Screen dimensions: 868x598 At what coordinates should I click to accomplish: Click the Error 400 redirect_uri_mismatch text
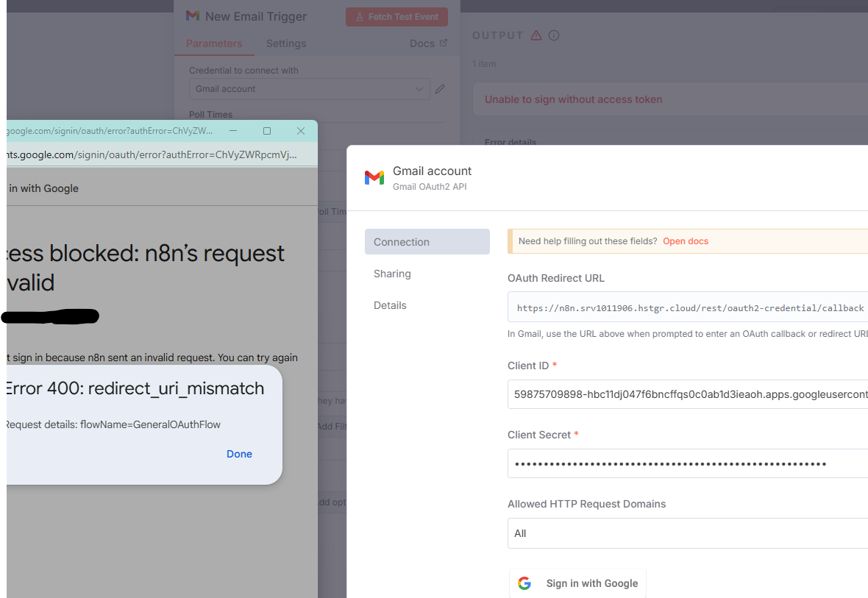pos(135,388)
